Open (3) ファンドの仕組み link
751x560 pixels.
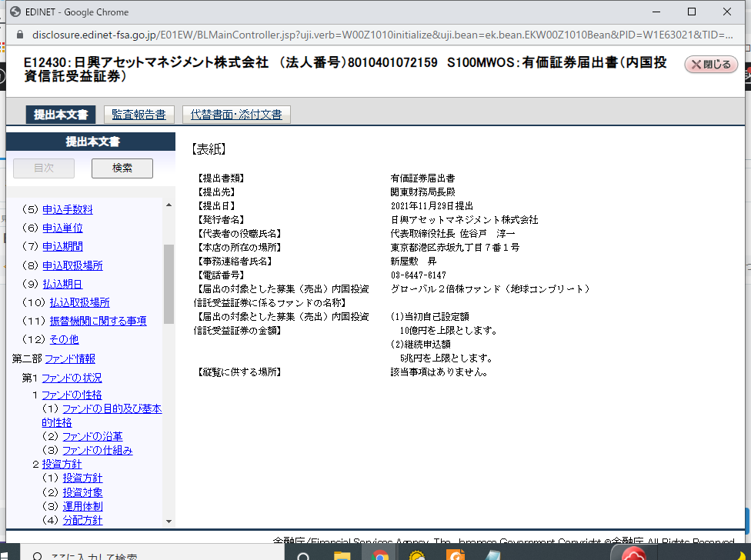98,451
